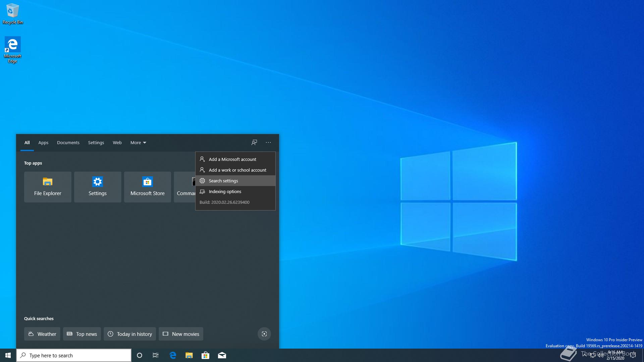Open the File Explorer top app tile
The width and height of the screenshot is (644, 362).
click(48, 187)
